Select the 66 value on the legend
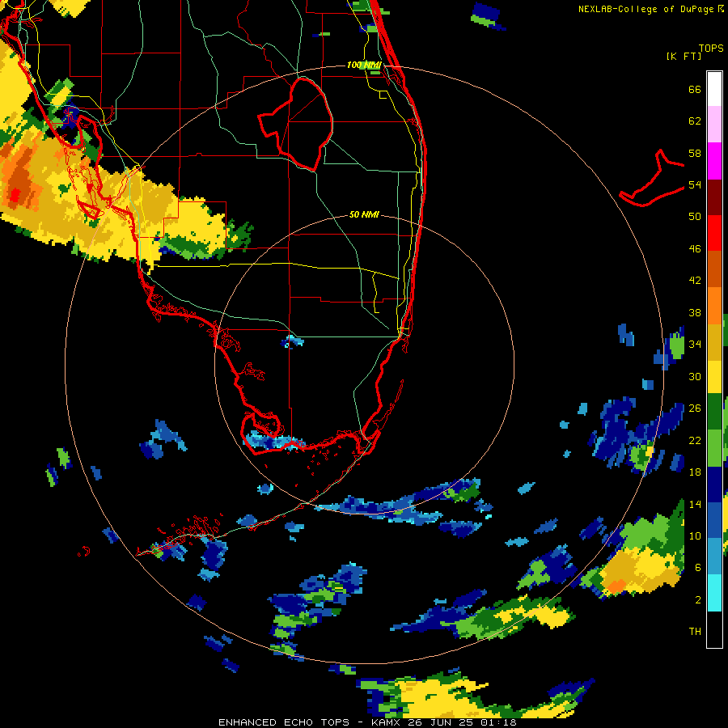728x728 pixels. (x=695, y=90)
